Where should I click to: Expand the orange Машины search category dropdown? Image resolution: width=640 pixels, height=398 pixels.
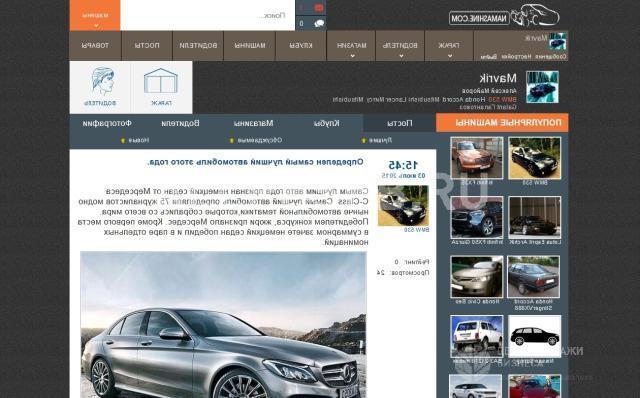95,16
